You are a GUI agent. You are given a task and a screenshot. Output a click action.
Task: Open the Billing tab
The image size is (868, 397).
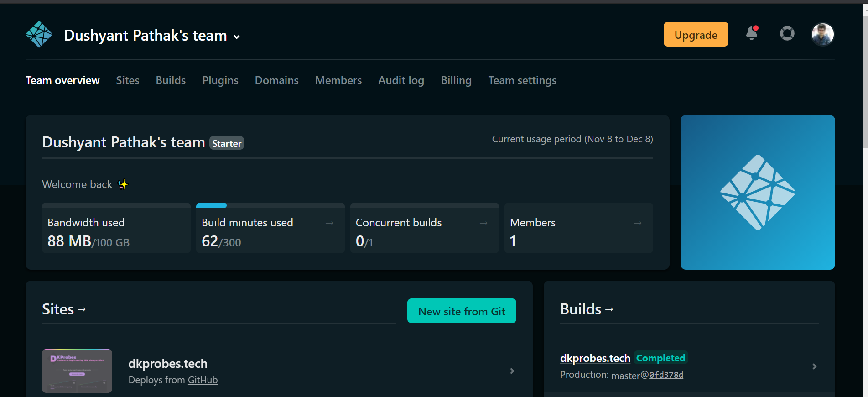click(x=456, y=80)
